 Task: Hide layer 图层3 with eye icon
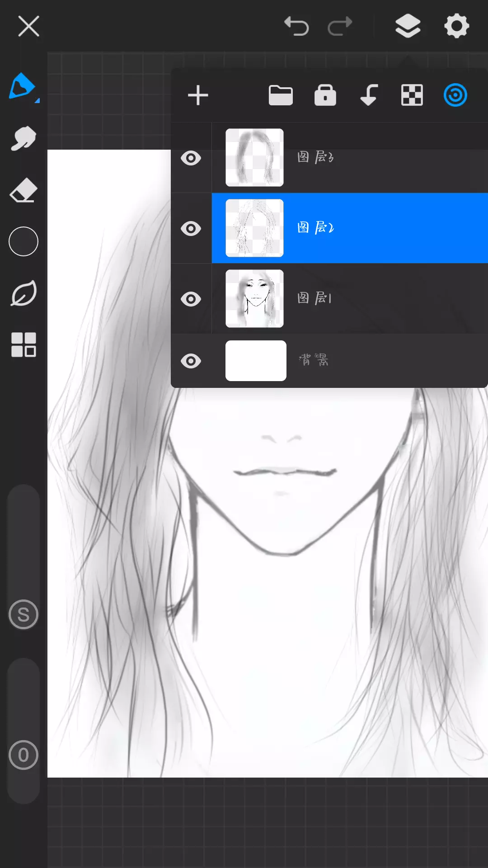click(191, 158)
